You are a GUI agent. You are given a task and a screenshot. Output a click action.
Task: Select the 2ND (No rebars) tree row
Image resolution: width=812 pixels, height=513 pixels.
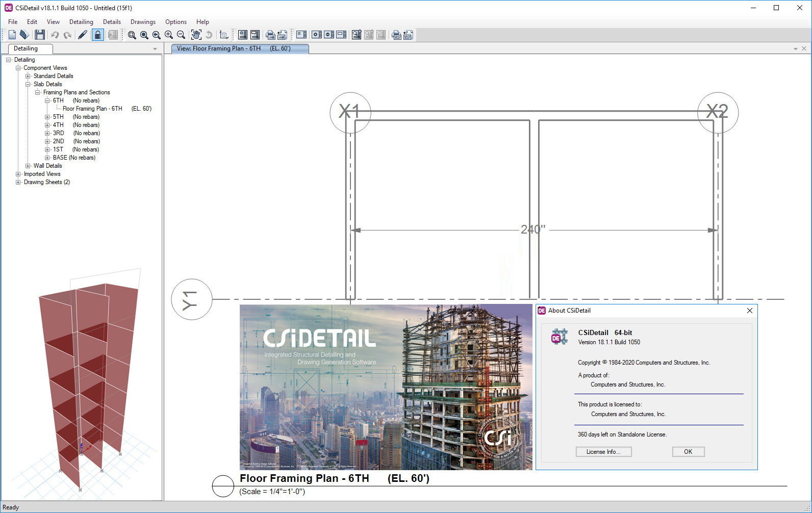pyautogui.click(x=77, y=141)
